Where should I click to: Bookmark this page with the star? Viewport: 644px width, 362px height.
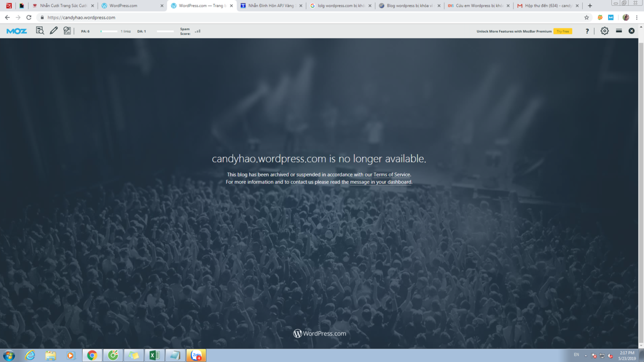[587, 18]
